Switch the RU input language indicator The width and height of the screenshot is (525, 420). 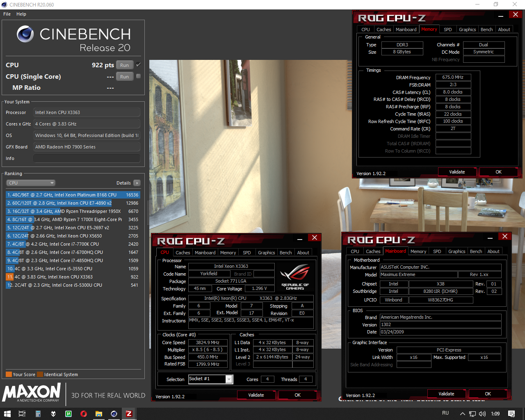point(445,413)
